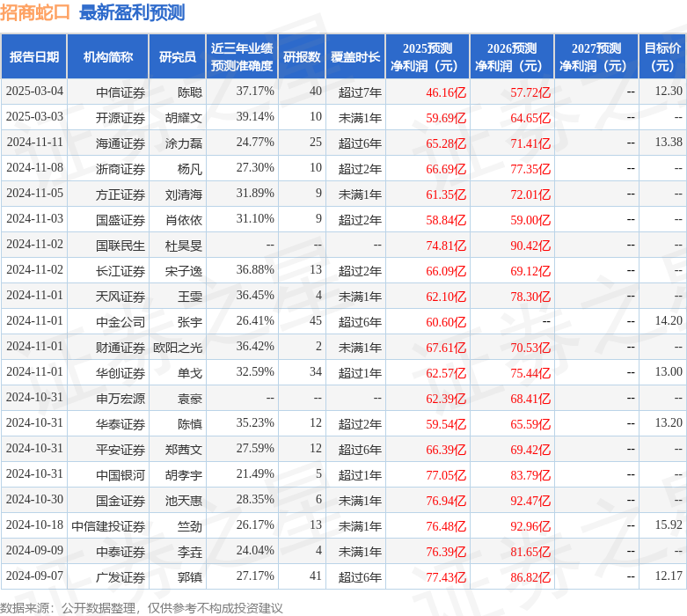The width and height of the screenshot is (687, 616).
Task: Click the date 2025-03-04
Action: 34,92
